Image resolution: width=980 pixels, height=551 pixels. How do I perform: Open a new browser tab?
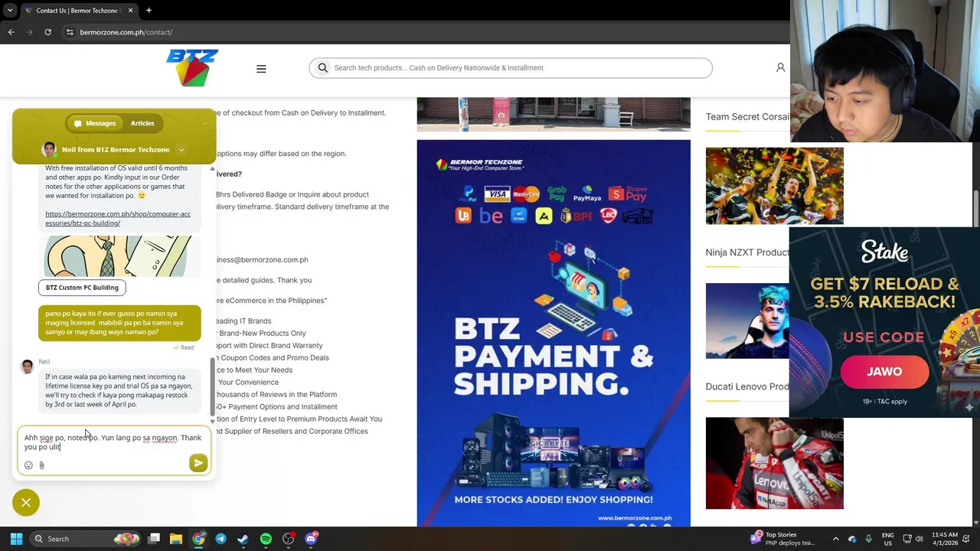click(x=149, y=11)
